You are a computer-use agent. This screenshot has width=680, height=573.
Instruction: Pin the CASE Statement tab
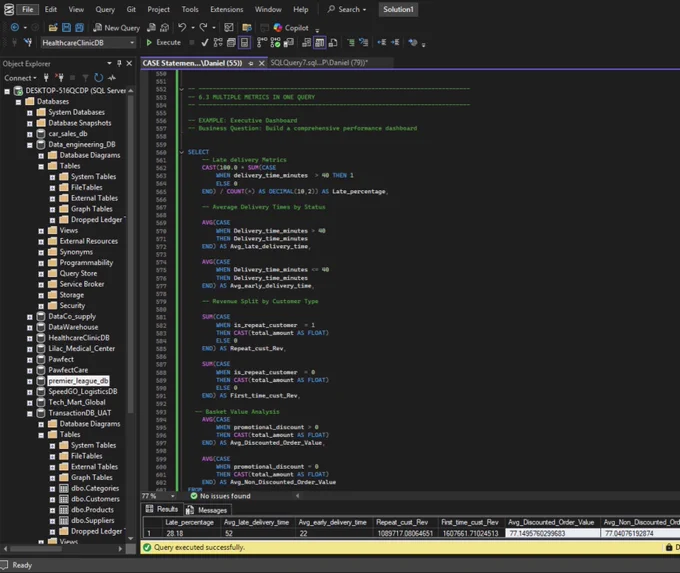[251, 63]
